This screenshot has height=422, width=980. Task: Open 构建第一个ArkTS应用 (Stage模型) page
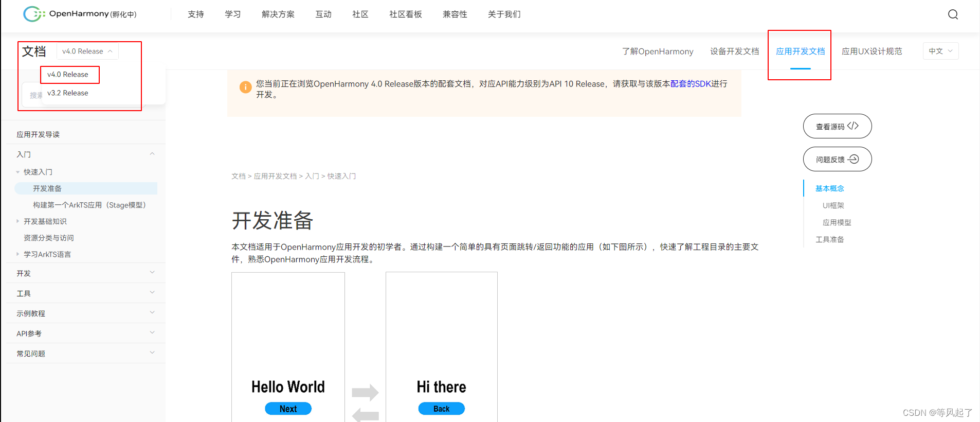pos(89,205)
